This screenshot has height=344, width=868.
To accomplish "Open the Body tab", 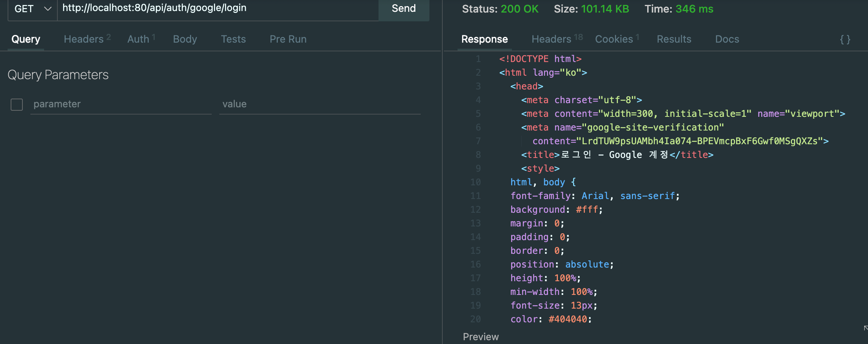I will click(x=185, y=39).
